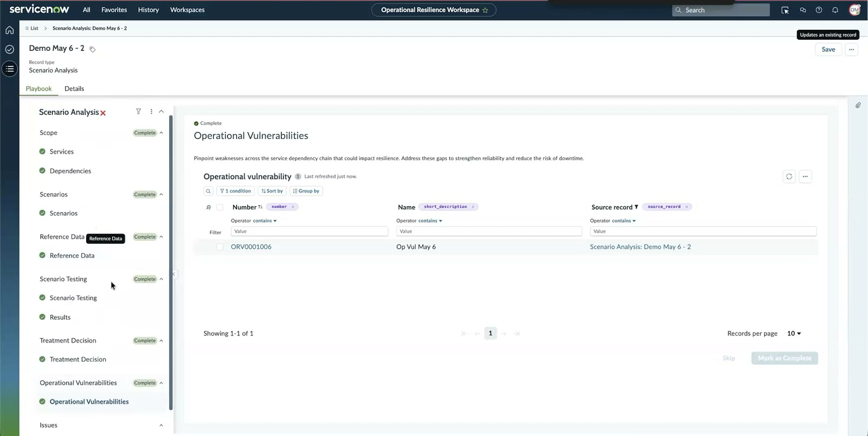Image resolution: width=868 pixels, height=436 pixels.
Task: Open the Home icon in left sidebar
Action: [x=9, y=30]
